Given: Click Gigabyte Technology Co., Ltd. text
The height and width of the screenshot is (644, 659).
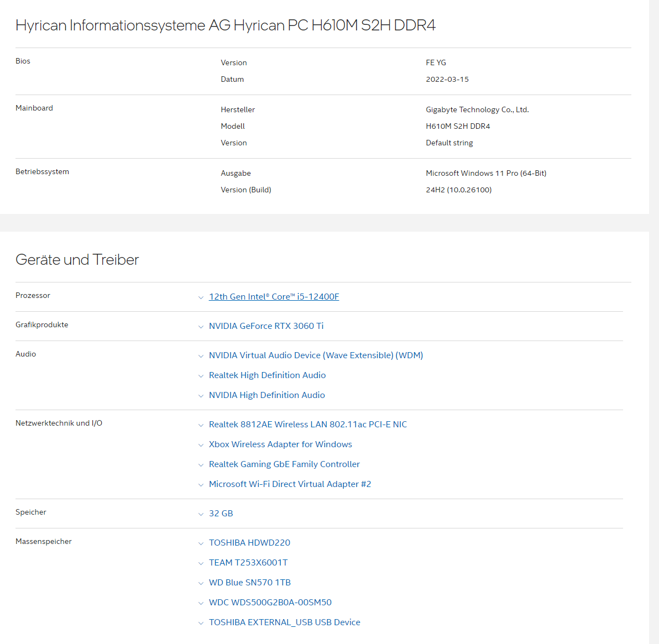Looking at the screenshot, I should 477,109.
